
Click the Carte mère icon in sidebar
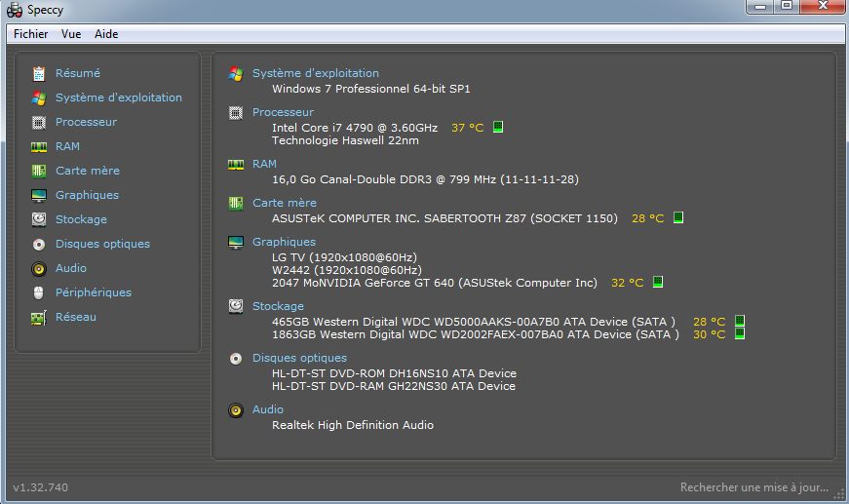[39, 171]
